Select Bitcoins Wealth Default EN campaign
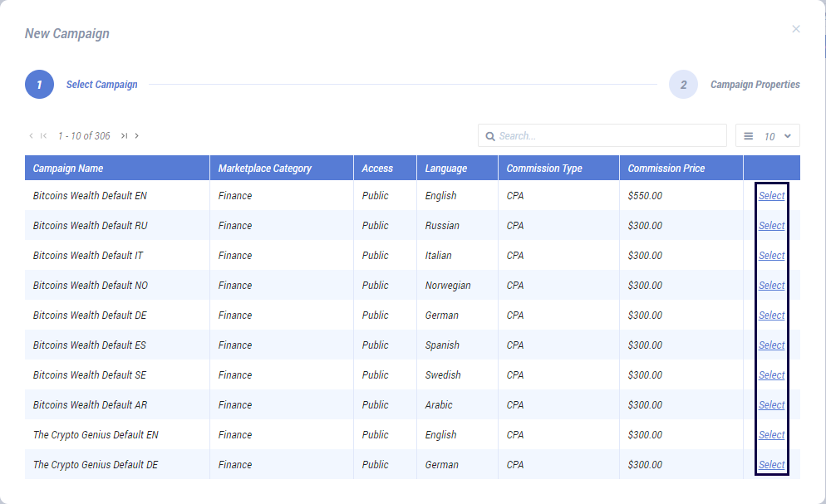 [x=771, y=196]
